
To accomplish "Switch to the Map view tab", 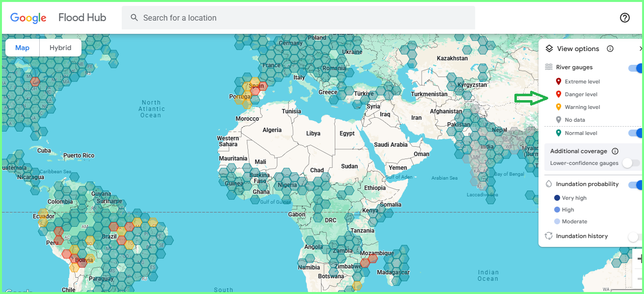I will [x=22, y=48].
